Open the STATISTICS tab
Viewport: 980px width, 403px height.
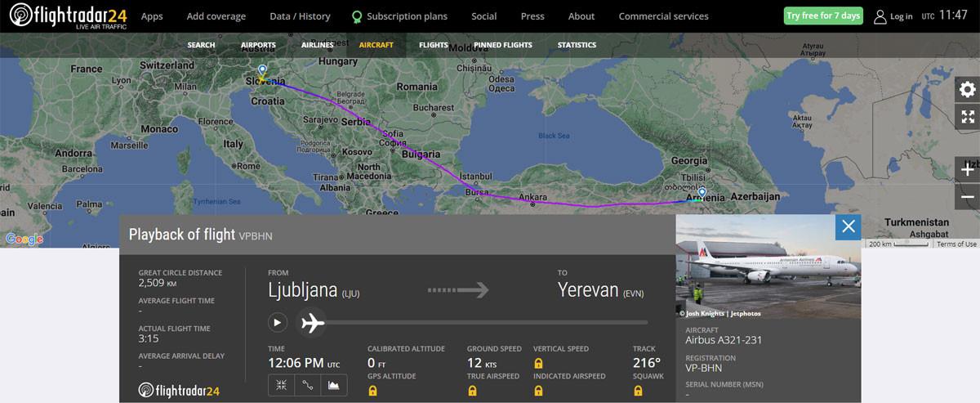point(577,45)
